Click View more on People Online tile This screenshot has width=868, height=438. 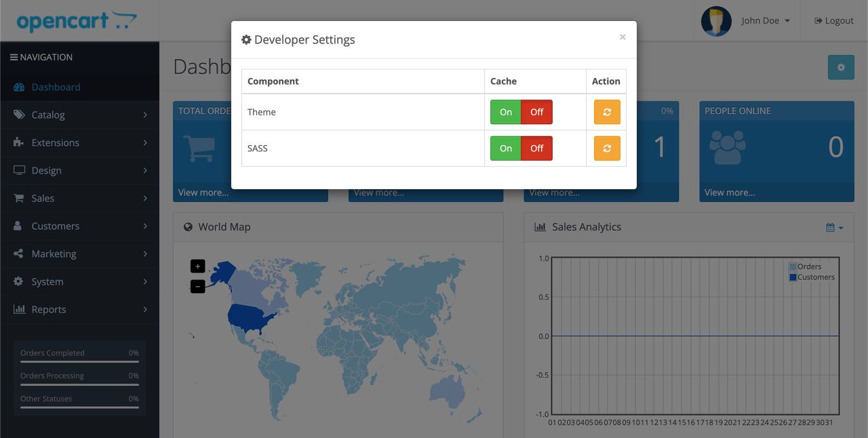[729, 192]
